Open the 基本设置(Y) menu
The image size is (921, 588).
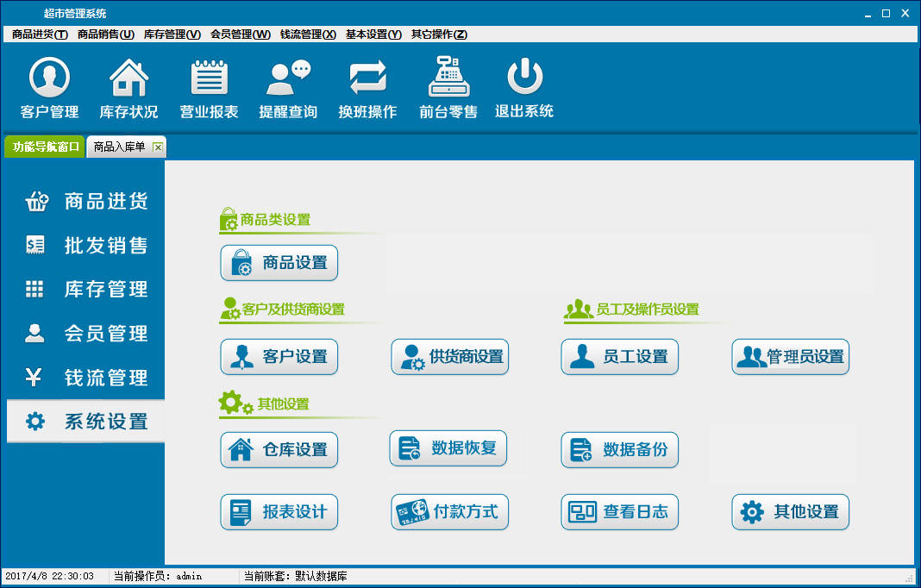(373, 34)
